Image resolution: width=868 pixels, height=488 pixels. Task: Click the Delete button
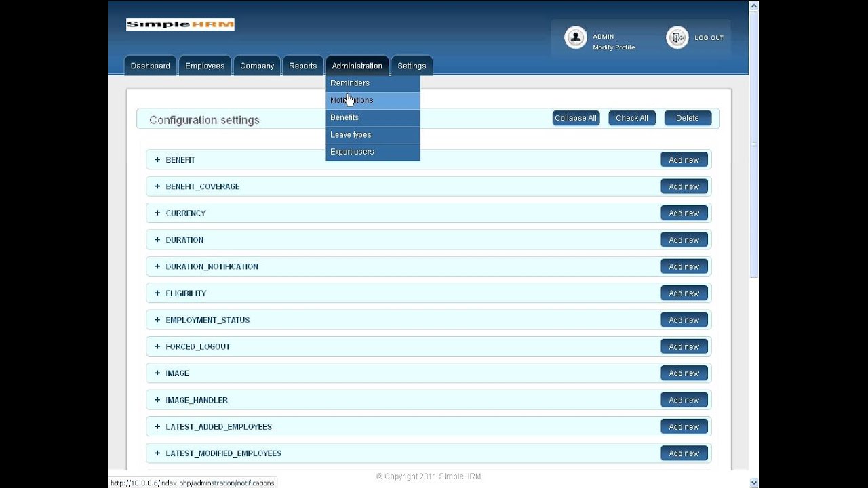688,118
